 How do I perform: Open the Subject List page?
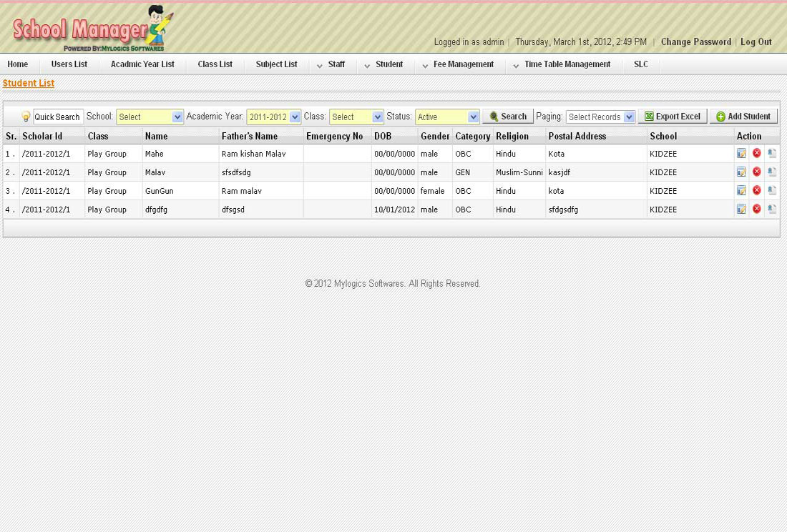(277, 64)
